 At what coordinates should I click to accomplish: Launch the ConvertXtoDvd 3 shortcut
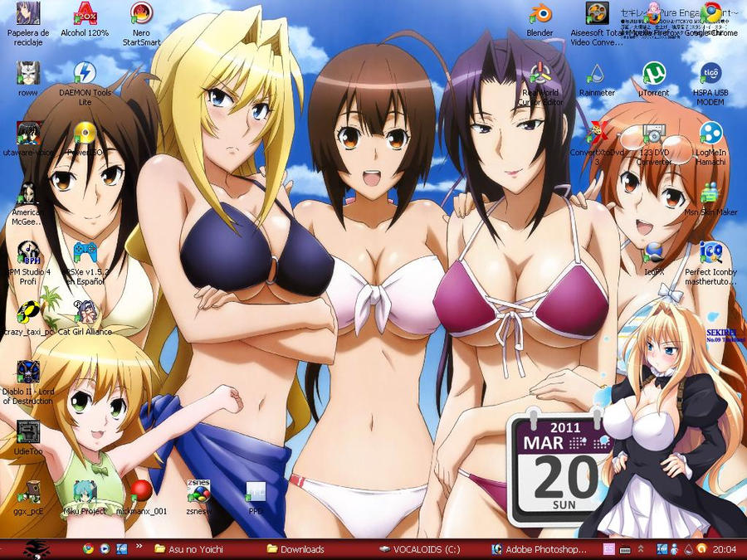pos(597,144)
